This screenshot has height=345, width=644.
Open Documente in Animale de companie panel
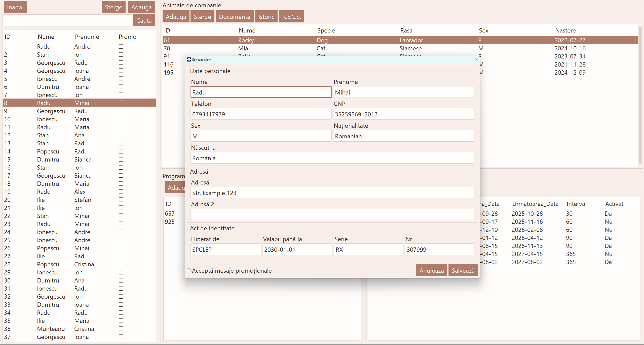click(x=235, y=17)
